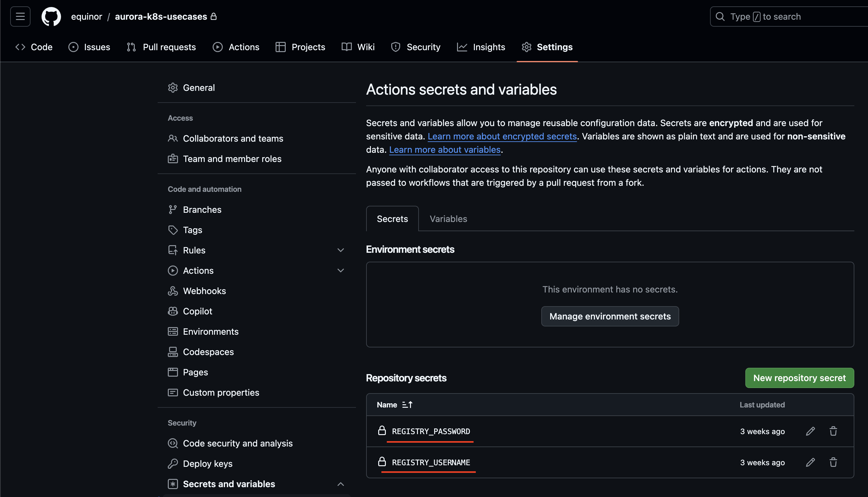868x497 pixels.
Task: Click the GitHub Octocat logo
Action: (x=51, y=17)
